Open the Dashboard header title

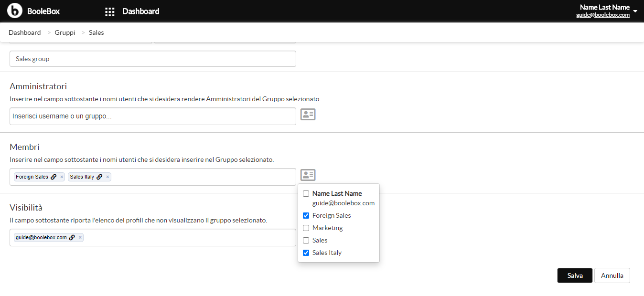point(141,11)
